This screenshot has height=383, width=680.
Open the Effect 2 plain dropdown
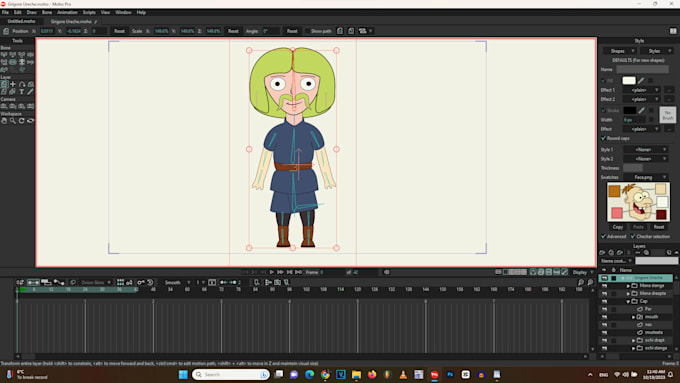click(642, 99)
